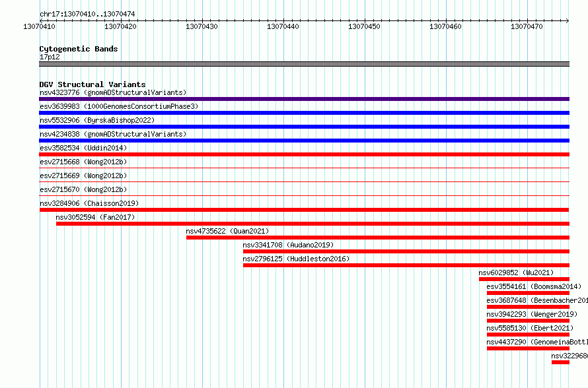Open nsv3341708 (Audano2019) label
This screenshot has height=388, width=588.
pyautogui.click(x=288, y=245)
